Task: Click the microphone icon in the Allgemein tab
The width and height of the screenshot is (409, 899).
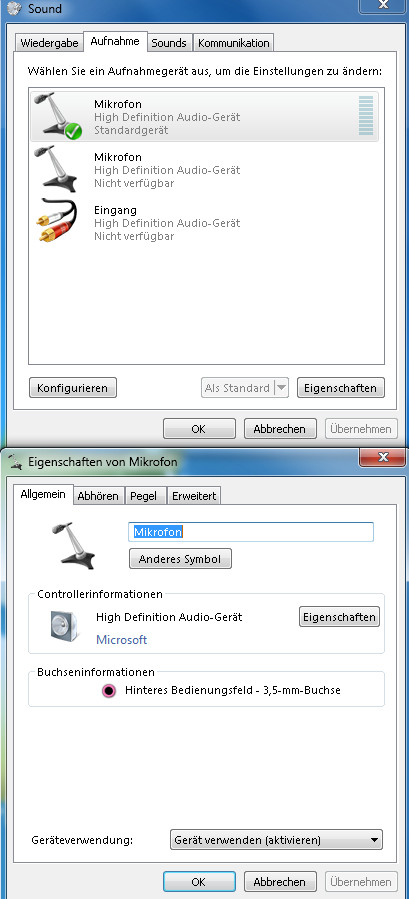Action: click(x=73, y=545)
